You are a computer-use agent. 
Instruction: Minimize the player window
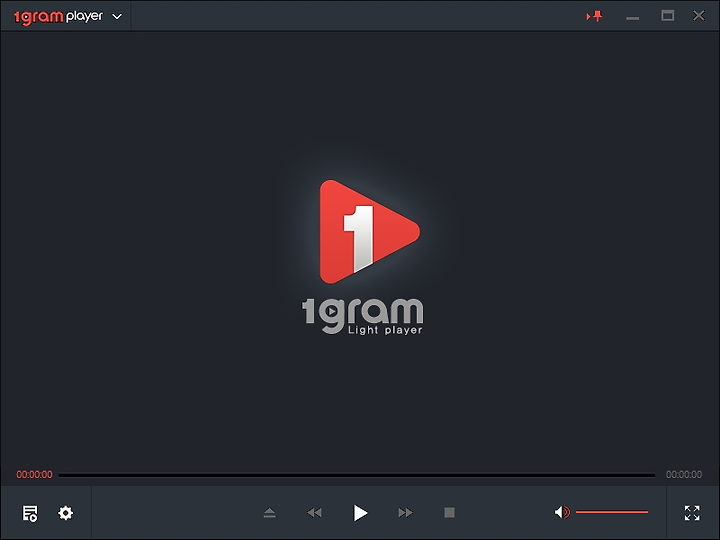[x=633, y=18]
